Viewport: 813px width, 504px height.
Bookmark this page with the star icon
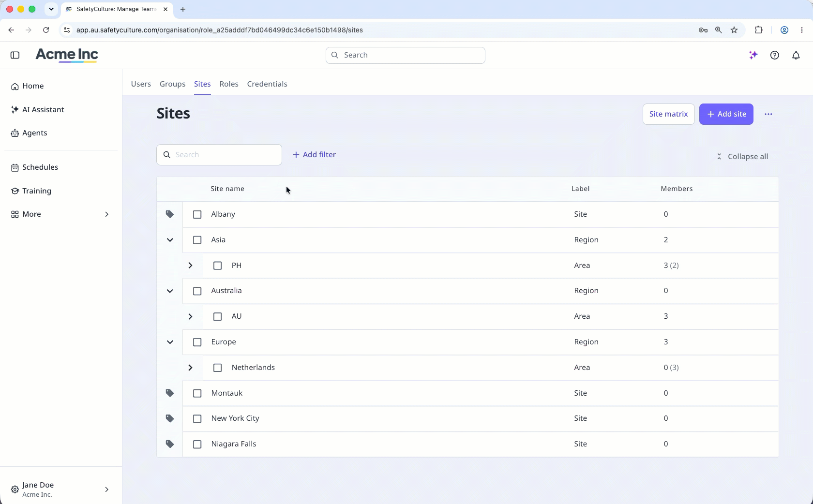(734, 30)
